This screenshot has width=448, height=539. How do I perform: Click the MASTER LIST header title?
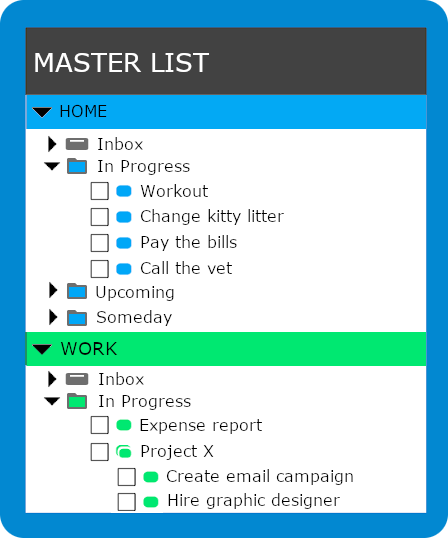(121, 63)
